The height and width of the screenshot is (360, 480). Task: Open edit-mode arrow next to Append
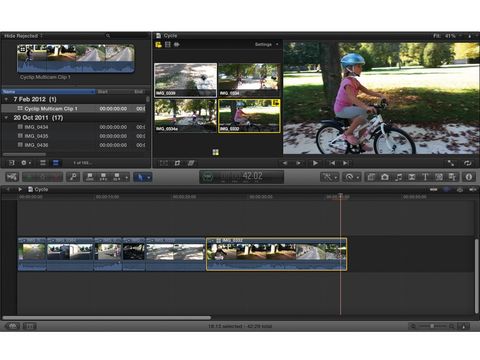(x=126, y=177)
